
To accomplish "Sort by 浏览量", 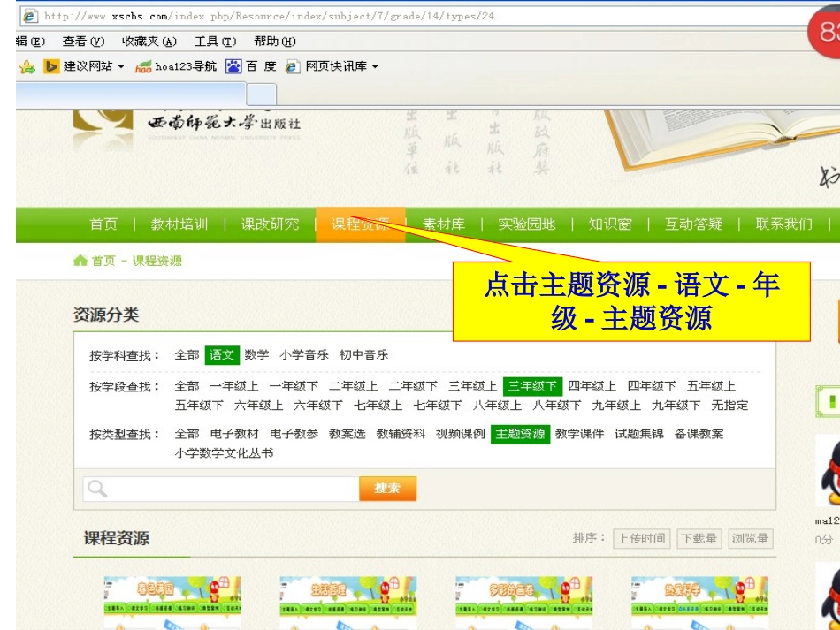I will tap(751, 538).
